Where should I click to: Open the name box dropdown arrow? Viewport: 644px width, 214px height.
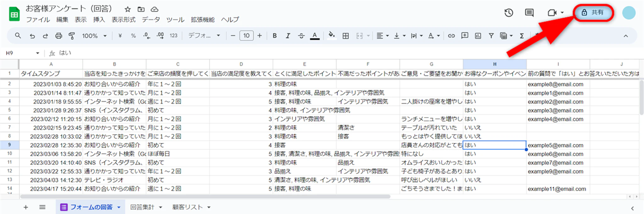tap(37, 53)
